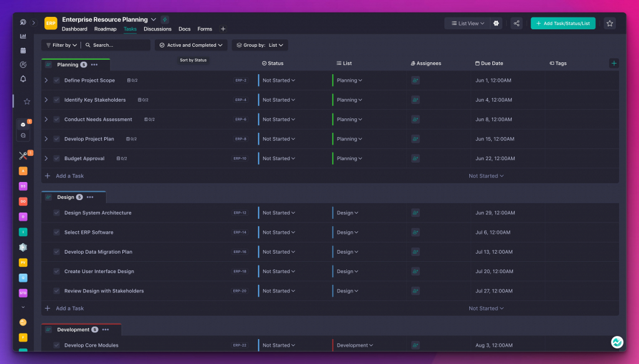Open the purple STD workspace icon
Viewport: 639px width, 364px height.
23,293
